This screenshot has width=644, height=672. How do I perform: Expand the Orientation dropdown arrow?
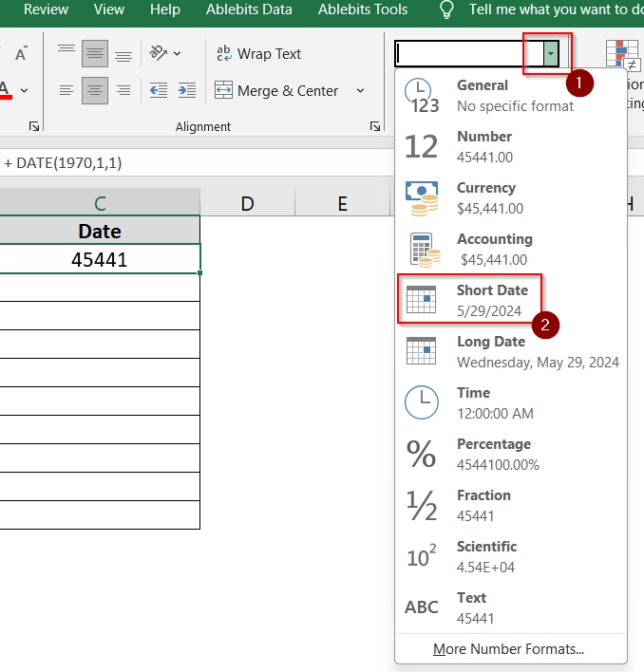tap(177, 53)
